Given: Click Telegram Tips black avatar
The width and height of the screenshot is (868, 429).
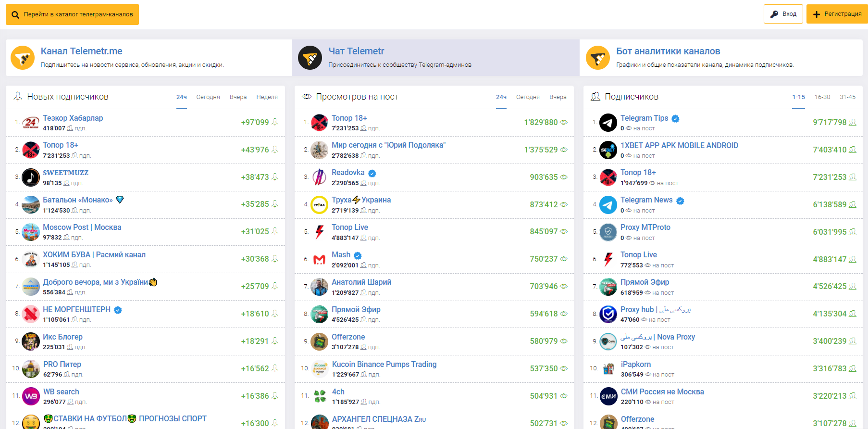Looking at the screenshot, I should [x=608, y=123].
